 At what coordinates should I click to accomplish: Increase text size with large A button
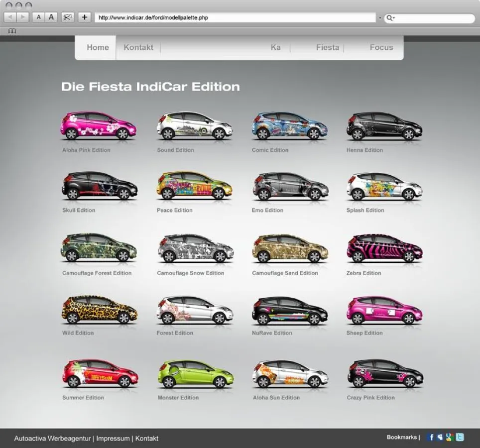[x=51, y=17]
